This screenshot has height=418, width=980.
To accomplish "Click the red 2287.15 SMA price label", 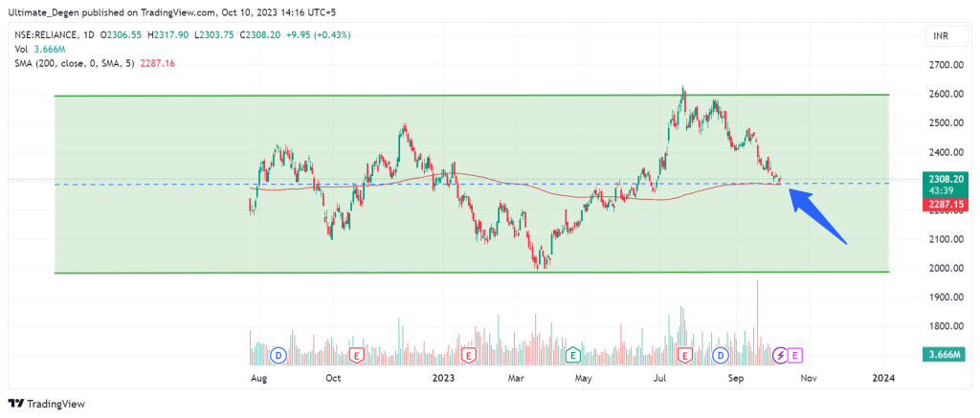I will (945, 205).
